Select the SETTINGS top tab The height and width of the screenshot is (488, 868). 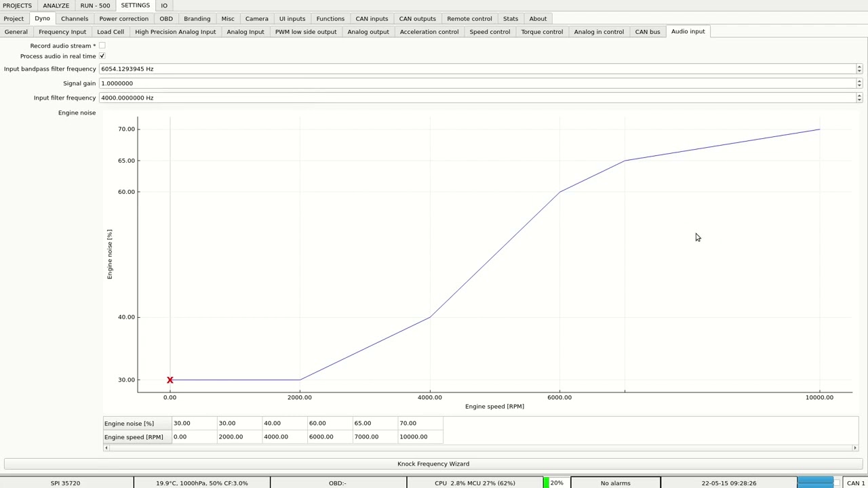(x=136, y=5)
